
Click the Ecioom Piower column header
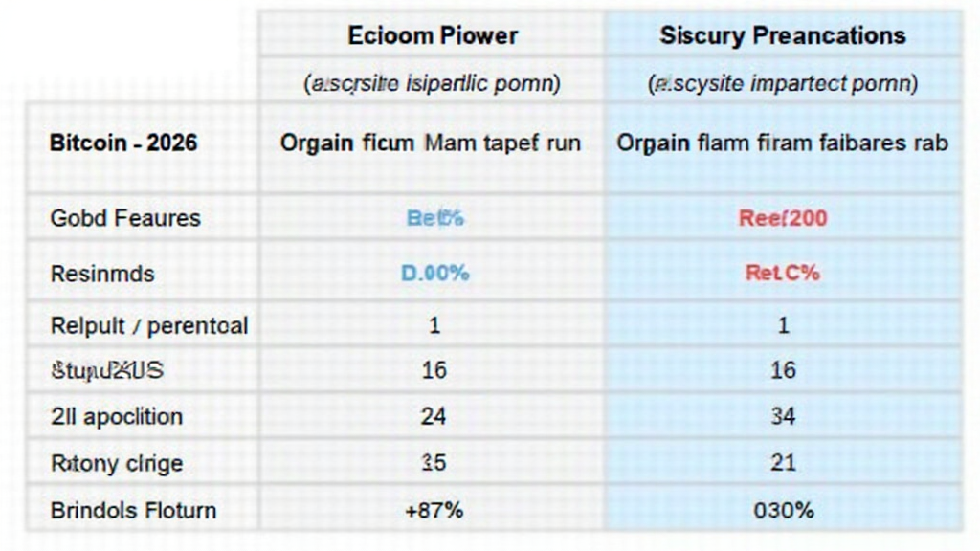(x=433, y=36)
